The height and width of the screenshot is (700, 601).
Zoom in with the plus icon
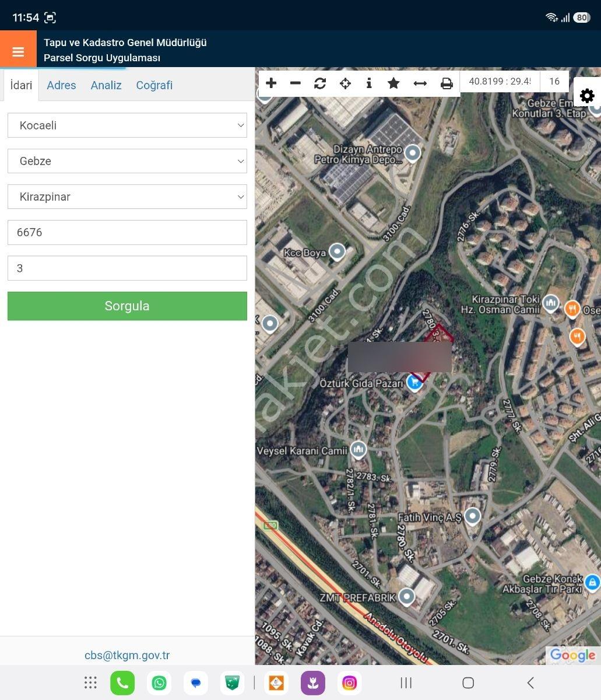coord(271,83)
